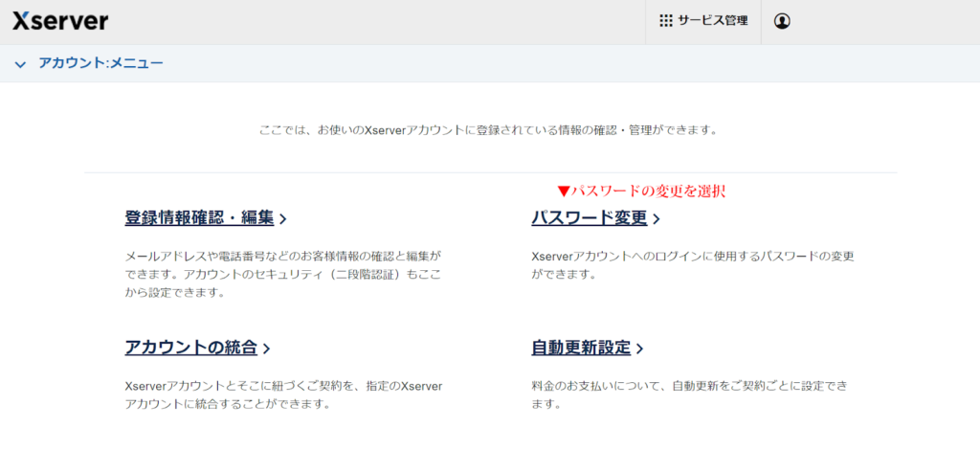
Task: Open the アカウントの統合 link
Action: click(x=190, y=348)
